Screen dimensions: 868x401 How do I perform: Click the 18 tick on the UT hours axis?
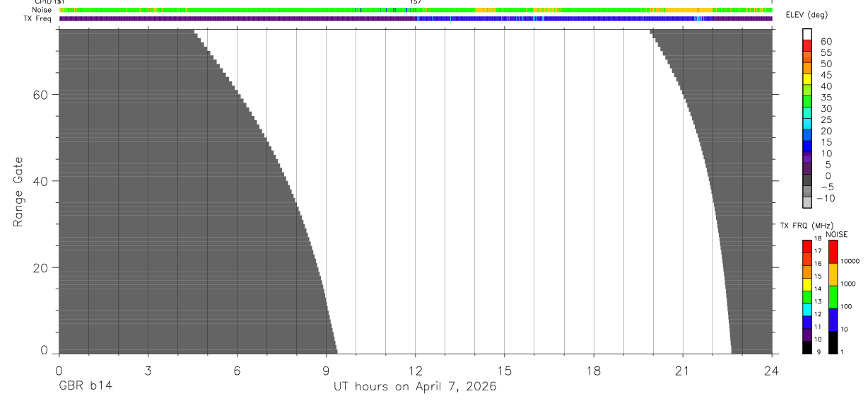click(593, 370)
